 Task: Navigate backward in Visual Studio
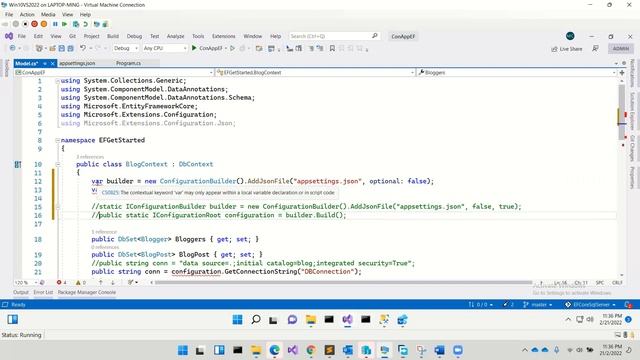tap(13, 48)
